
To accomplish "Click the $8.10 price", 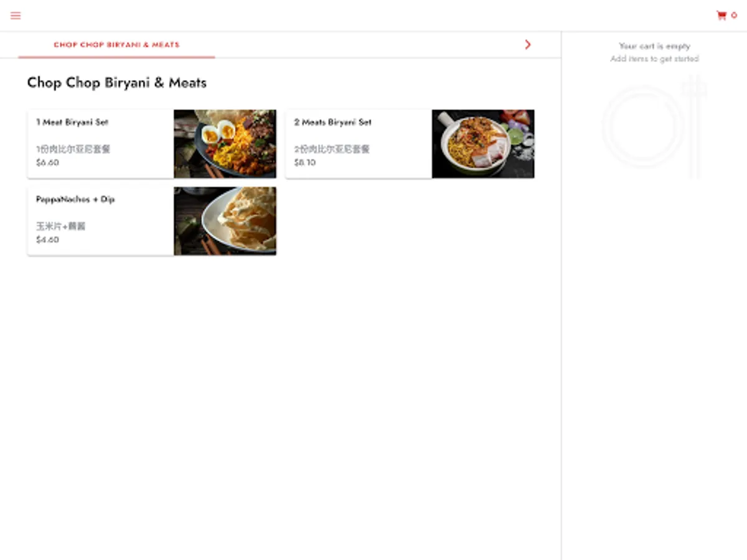I will [x=305, y=162].
